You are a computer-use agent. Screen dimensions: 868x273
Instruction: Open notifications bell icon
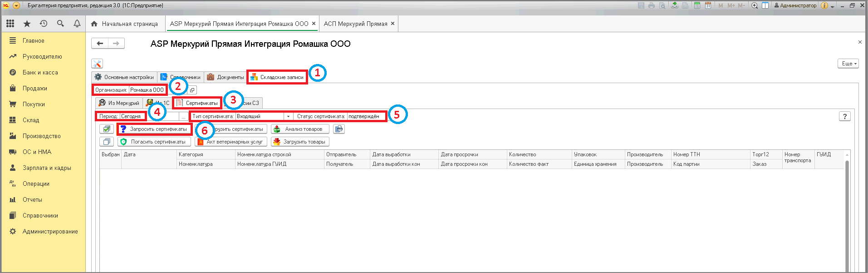pyautogui.click(x=77, y=24)
